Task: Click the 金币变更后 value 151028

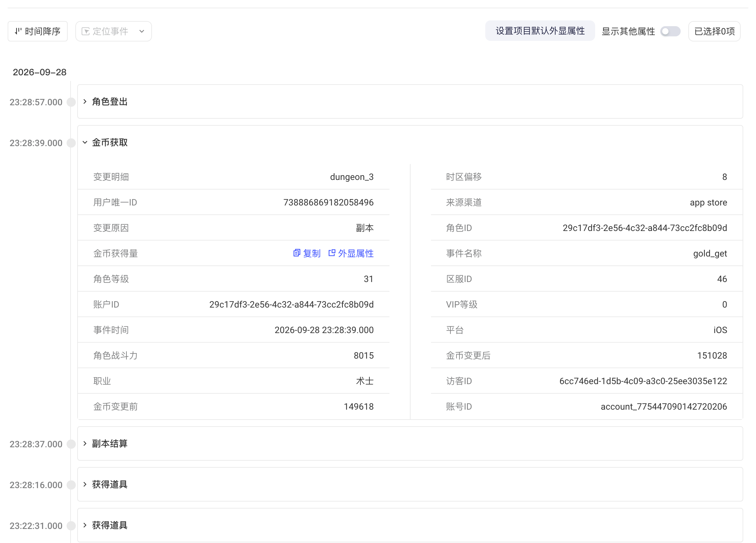Action: 712,356
